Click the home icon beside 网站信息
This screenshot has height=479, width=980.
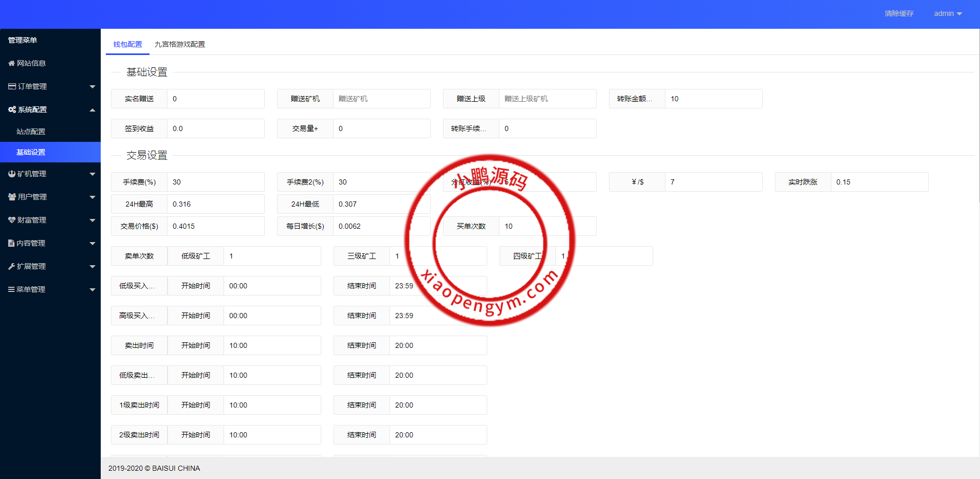coord(11,63)
